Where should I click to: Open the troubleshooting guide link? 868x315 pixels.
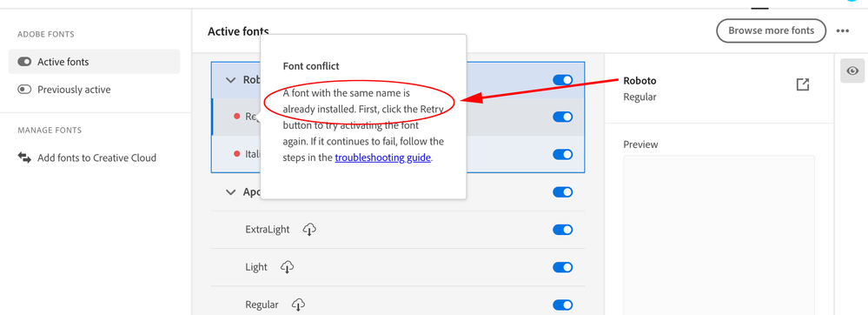point(382,157)
